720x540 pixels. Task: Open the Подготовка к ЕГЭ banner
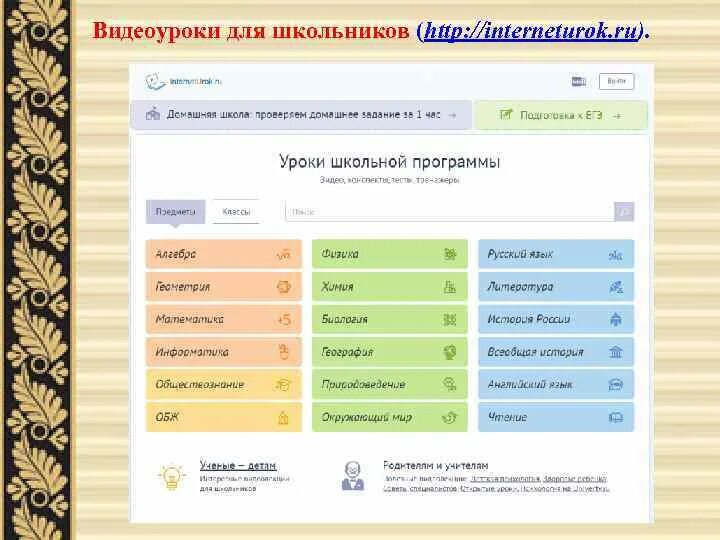point(561,115)
